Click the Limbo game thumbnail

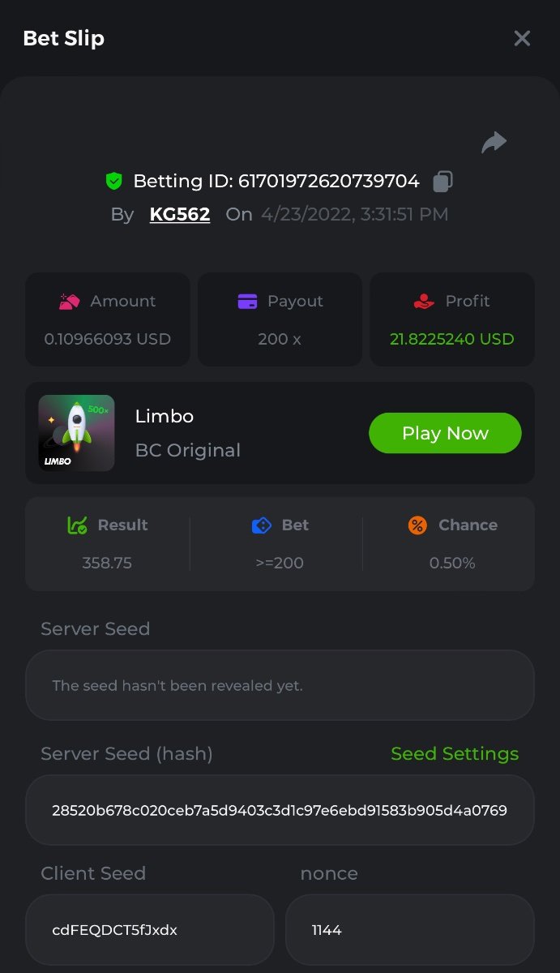click(x=76, y=433)
